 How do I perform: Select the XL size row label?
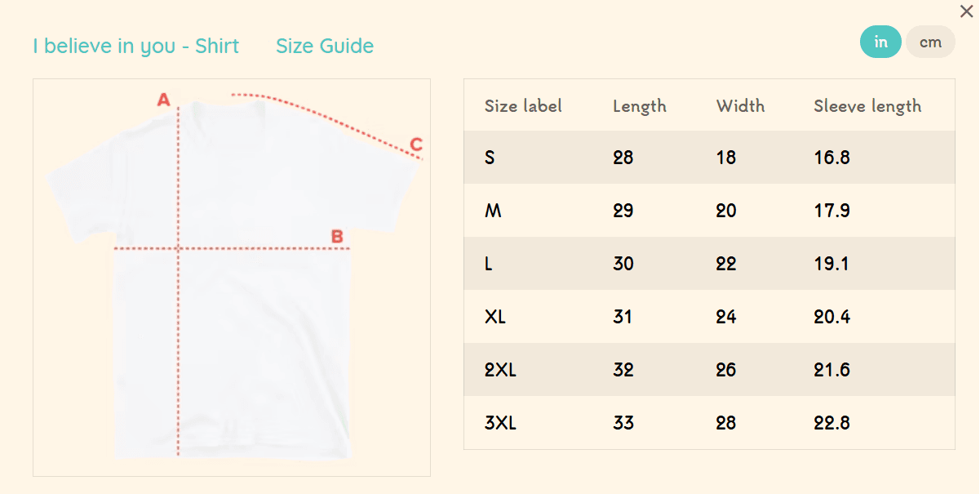495,317
